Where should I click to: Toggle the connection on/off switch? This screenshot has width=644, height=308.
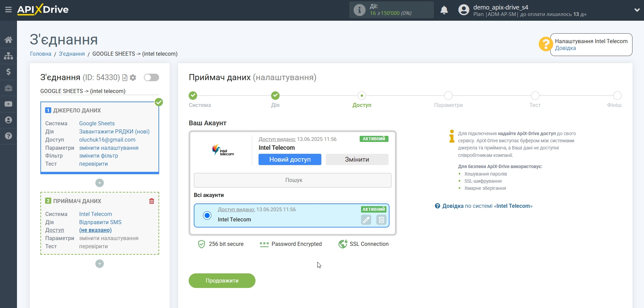(x=151, y=77)
